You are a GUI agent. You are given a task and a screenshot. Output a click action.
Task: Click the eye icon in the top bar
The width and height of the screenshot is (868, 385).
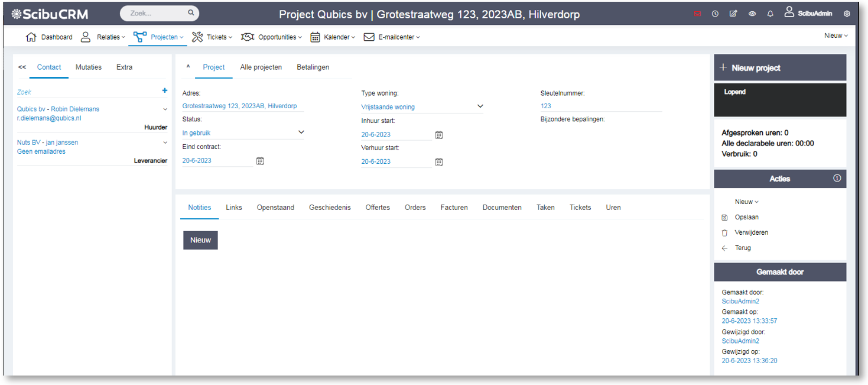(x=752, y=14)
